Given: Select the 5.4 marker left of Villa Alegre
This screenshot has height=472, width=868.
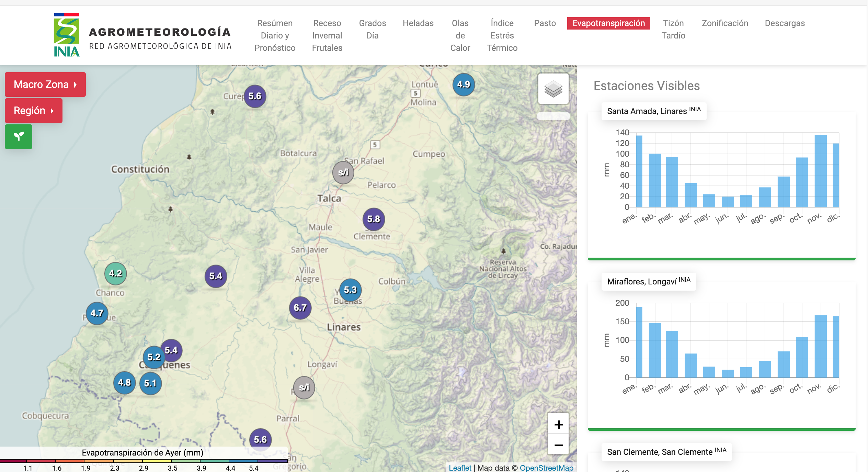Looking at the screenshot, I should pos(216,276).
